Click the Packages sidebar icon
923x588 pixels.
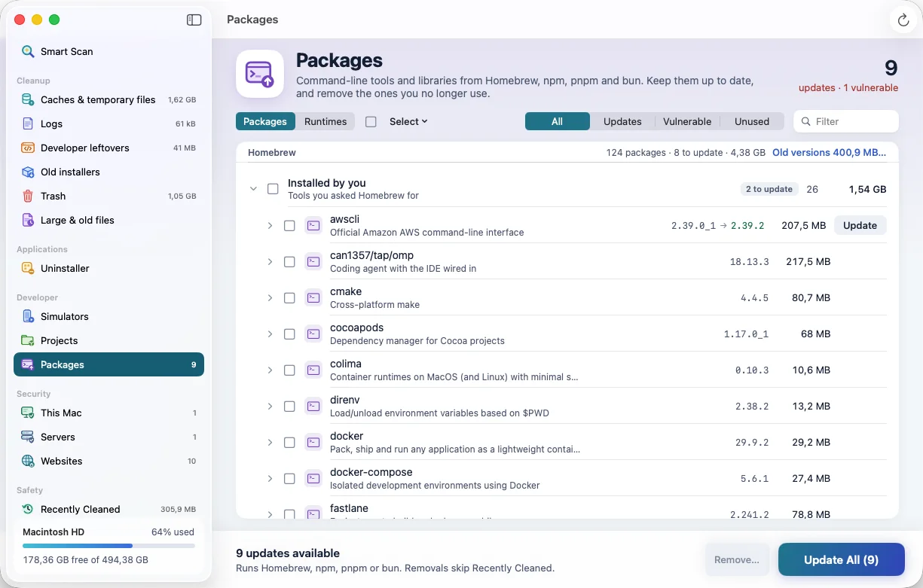[x=28, y=364]
